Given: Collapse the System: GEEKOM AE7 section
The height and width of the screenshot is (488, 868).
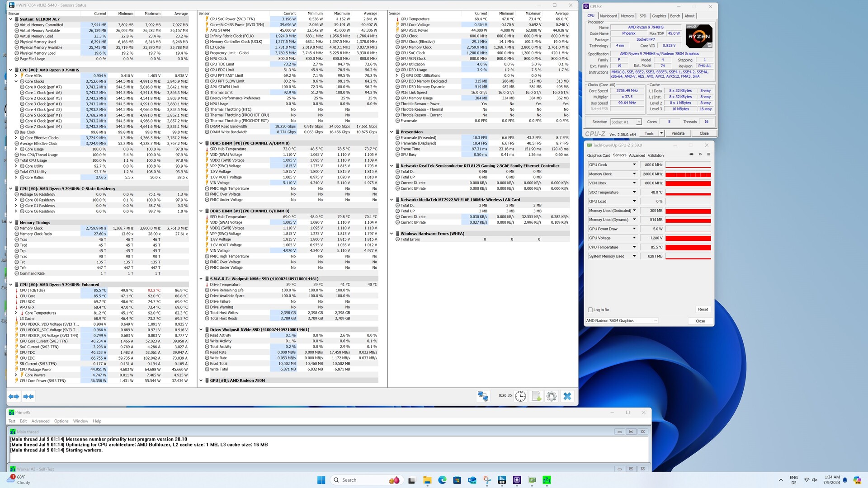Looking at the screenshot, I should click(11, 19).
